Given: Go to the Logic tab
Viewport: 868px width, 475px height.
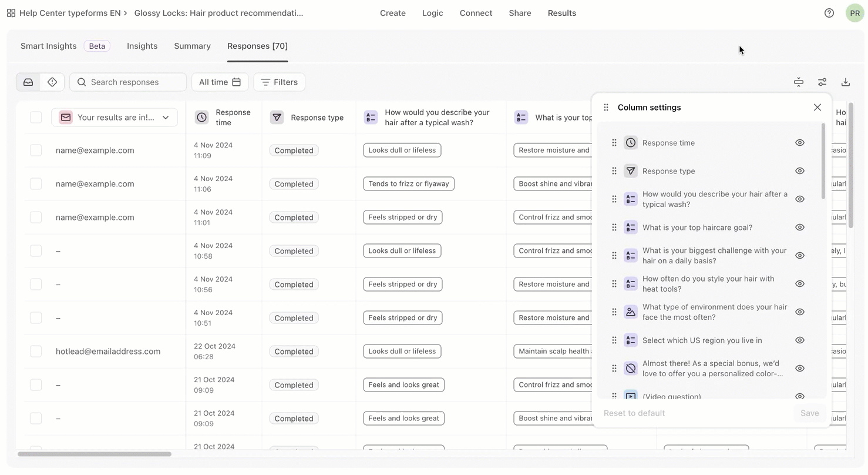Looking at the screenshot, I should 433,13.
